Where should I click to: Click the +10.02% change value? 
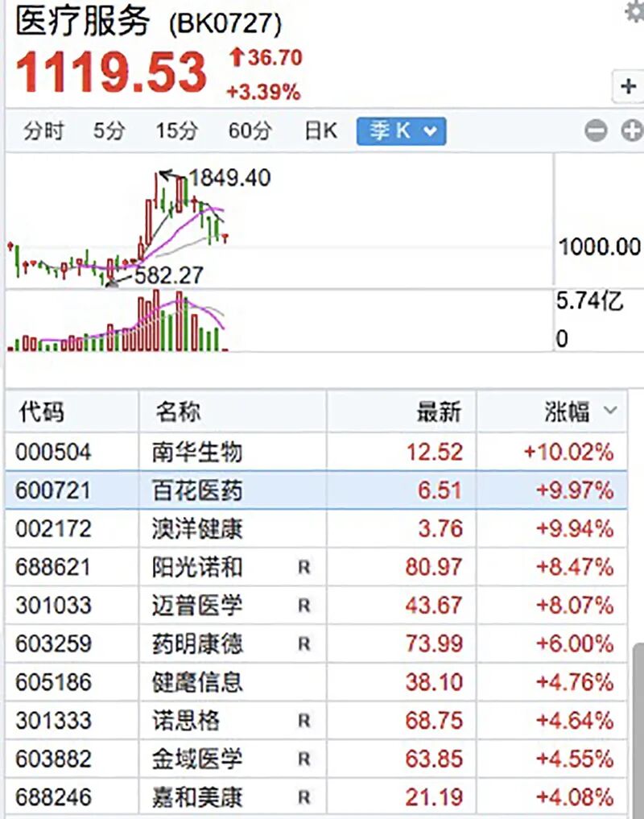pos(568,452)
